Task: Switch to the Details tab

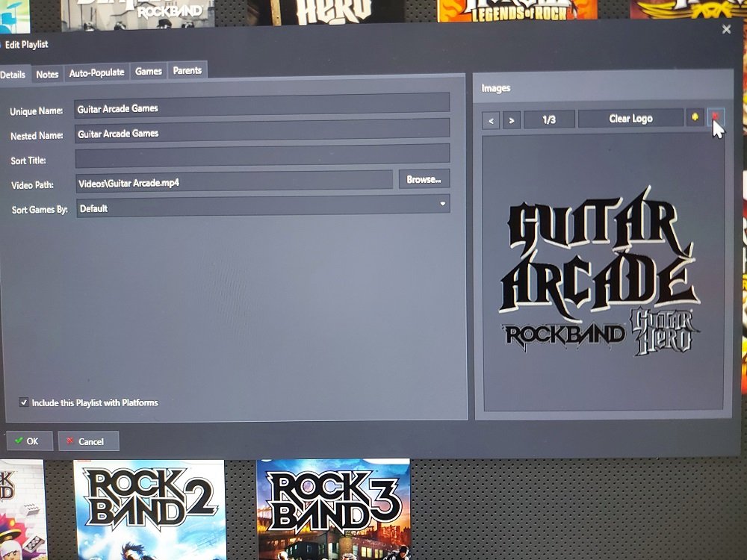Action: click(13, 75)
